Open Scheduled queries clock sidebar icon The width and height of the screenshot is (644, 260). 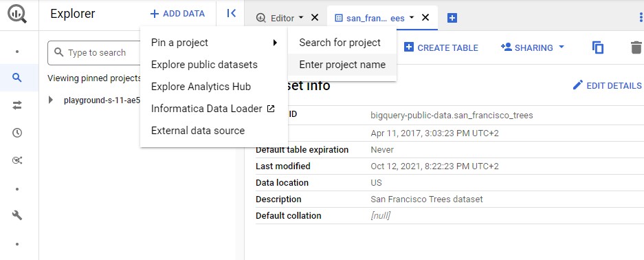pos(17,133)
